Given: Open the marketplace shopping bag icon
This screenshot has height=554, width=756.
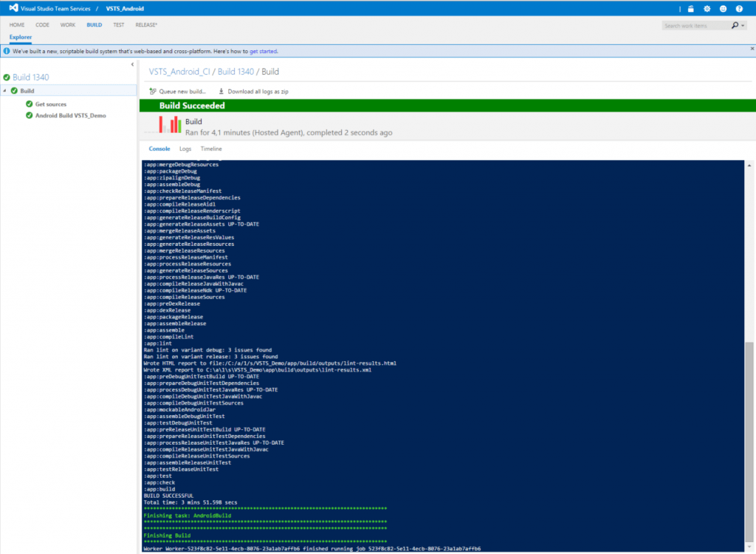Looking at the screenshot, I should pos(690,9).
